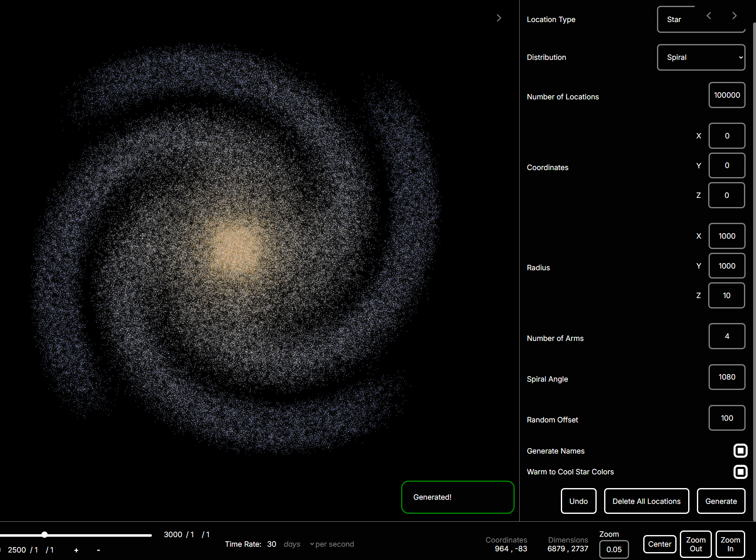Click the Spiral Angle input field
This screenshot has width=756, height=560.
(x=726, y=377)
